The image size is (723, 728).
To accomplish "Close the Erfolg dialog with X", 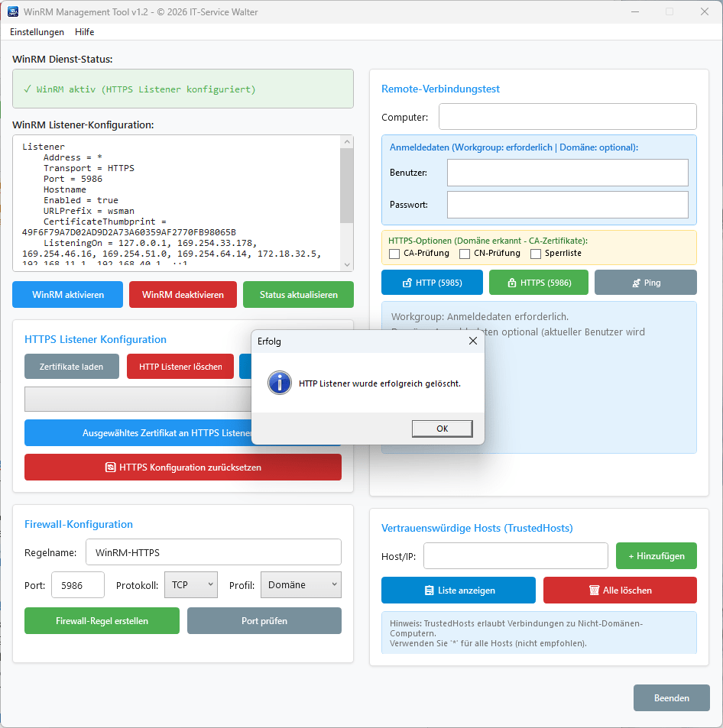I will click(472, 341).
